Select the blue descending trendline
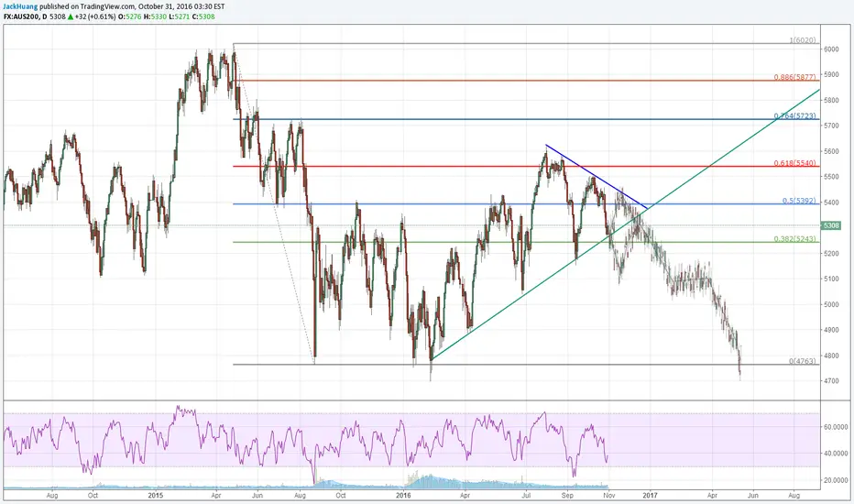The width and height of the screenshot is (854, 504). [597, 177]
